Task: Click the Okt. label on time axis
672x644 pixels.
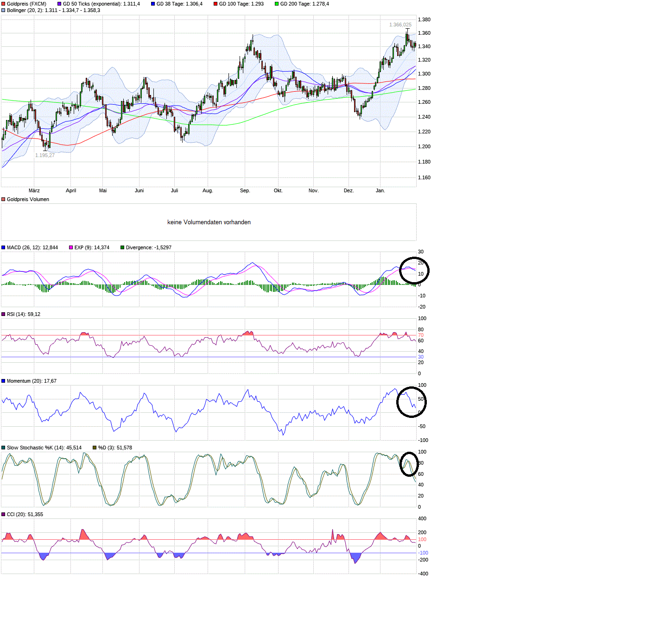Action: tap(278, 190)
